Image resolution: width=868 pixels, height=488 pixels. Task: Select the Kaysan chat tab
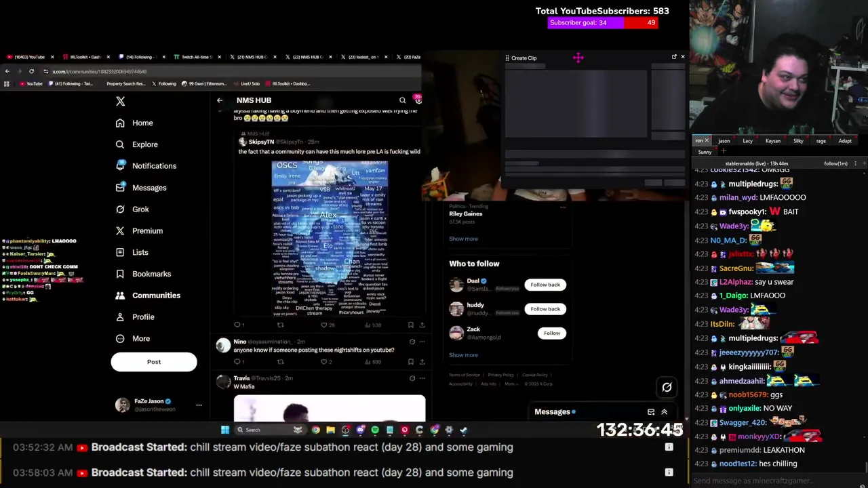pyautogui.click(x=772, y=141)
